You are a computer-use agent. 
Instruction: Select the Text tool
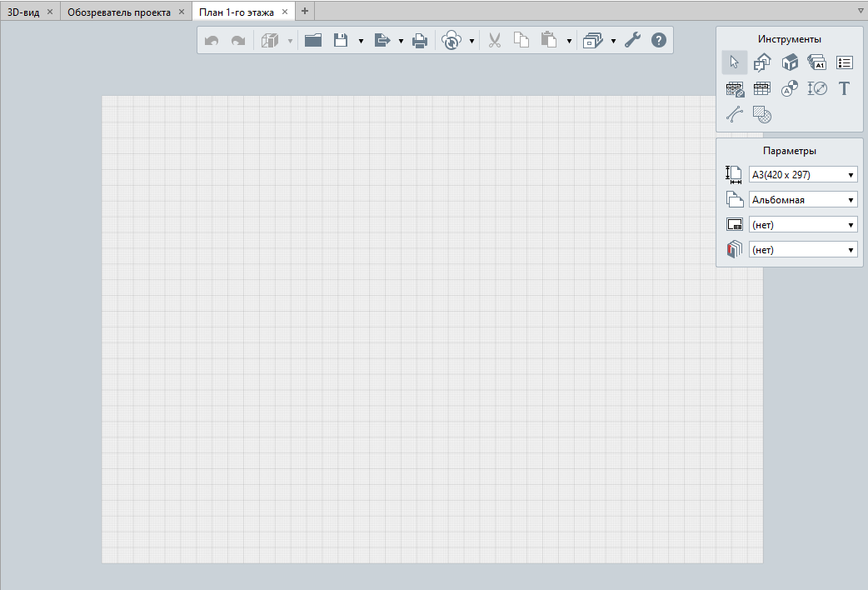tap(844, 88)
